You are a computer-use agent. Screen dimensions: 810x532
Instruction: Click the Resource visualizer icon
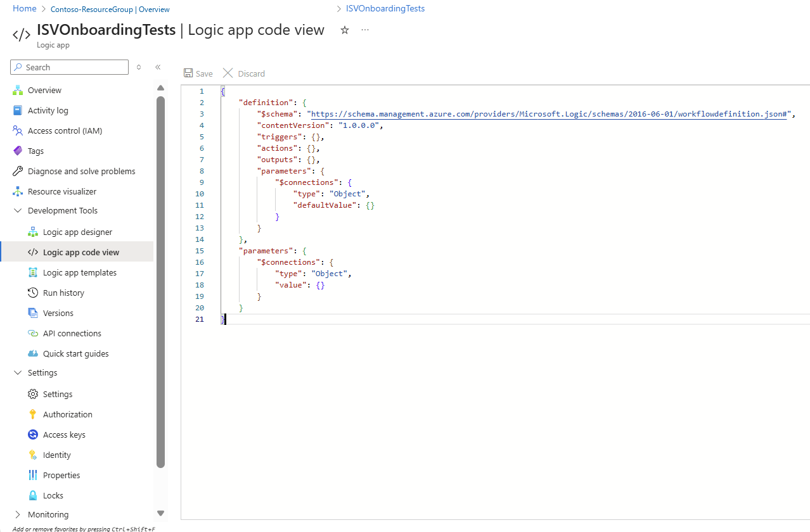point(18,191)
